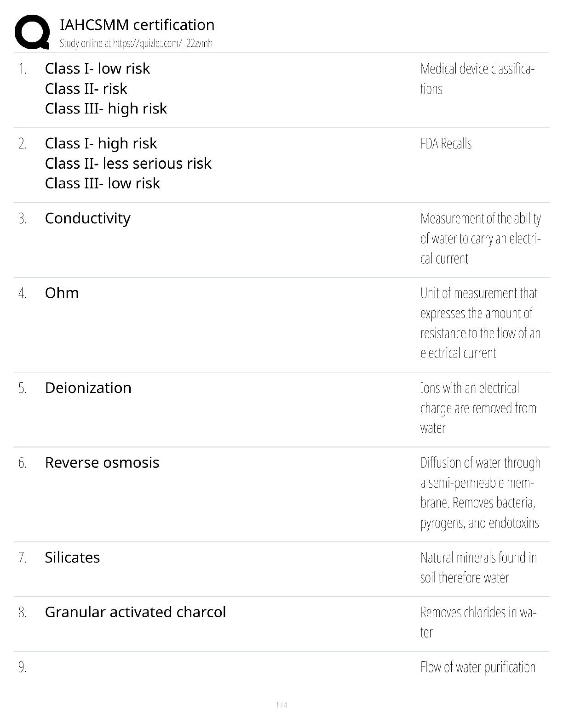
Task: Click the Granular activated charcol term
Action: pyautogui.click(x=135, y=612)
